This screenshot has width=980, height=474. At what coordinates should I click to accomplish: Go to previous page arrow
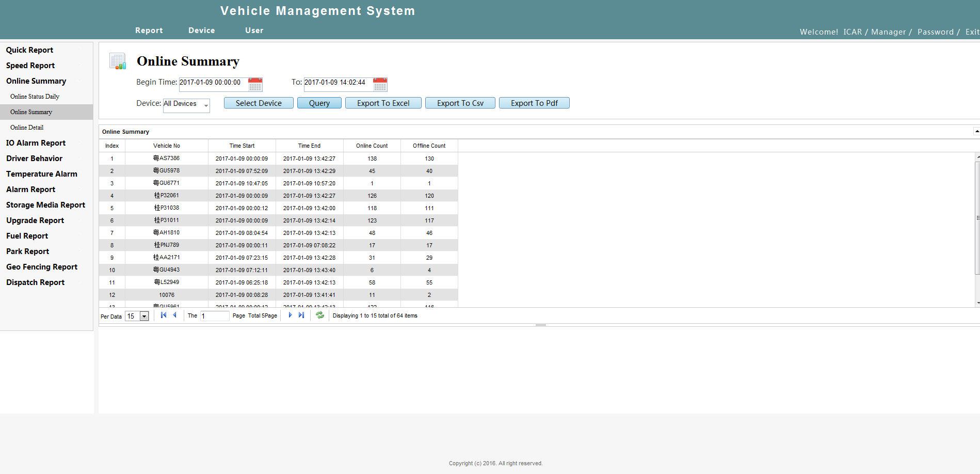[x=174, y=315]
